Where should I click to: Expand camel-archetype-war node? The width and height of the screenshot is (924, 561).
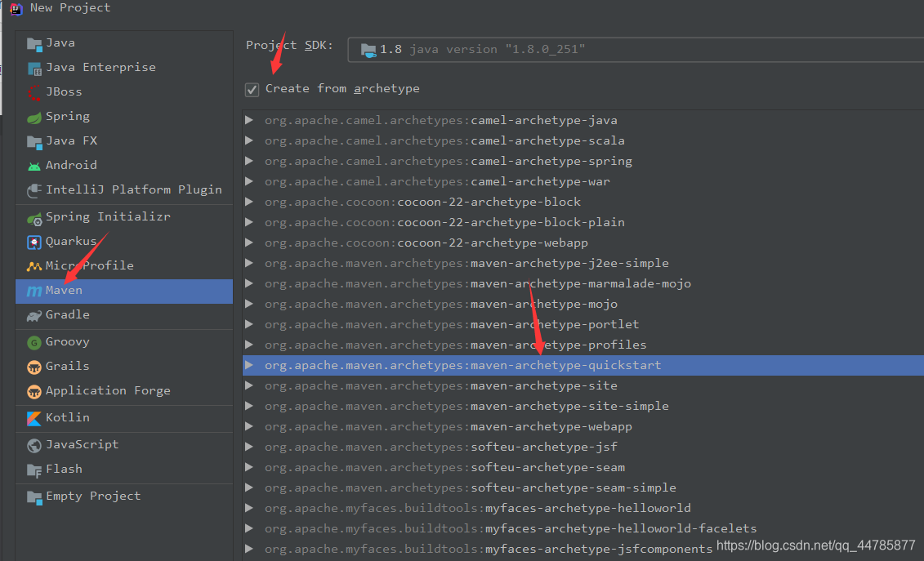click(249, 181)
